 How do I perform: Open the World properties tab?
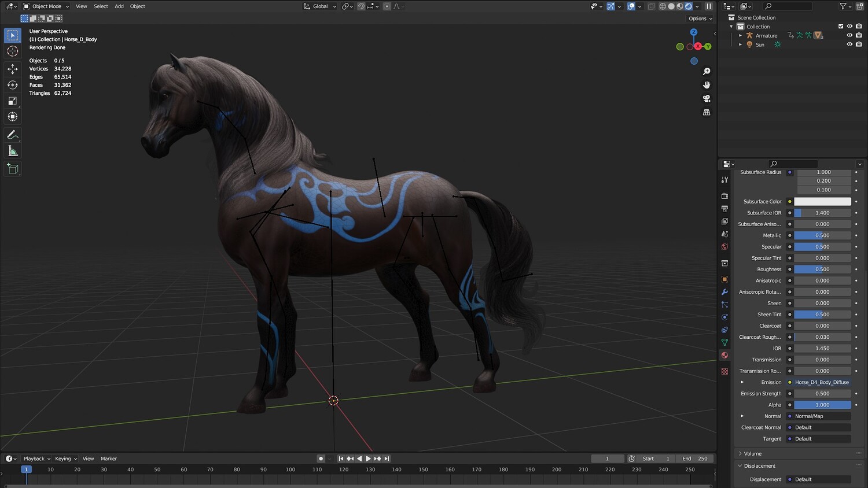pos(724,247)
